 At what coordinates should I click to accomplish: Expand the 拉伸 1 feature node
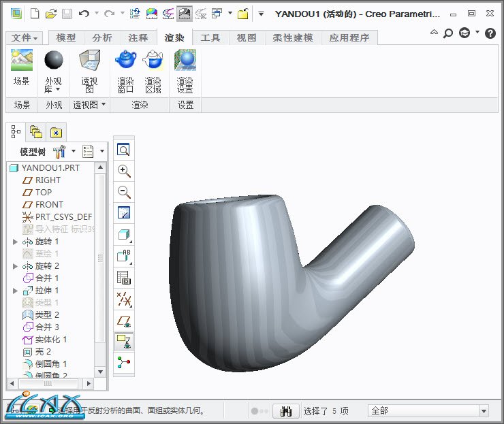(15, 291)
